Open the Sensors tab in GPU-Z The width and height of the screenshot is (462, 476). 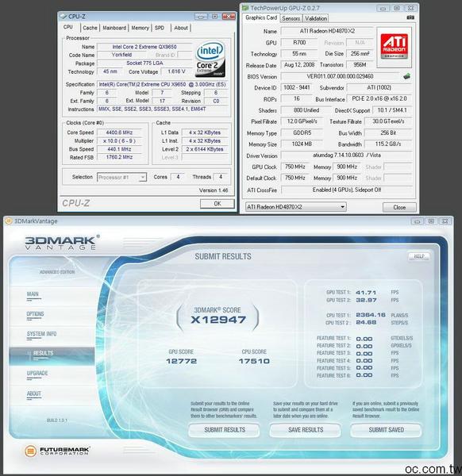291,18
